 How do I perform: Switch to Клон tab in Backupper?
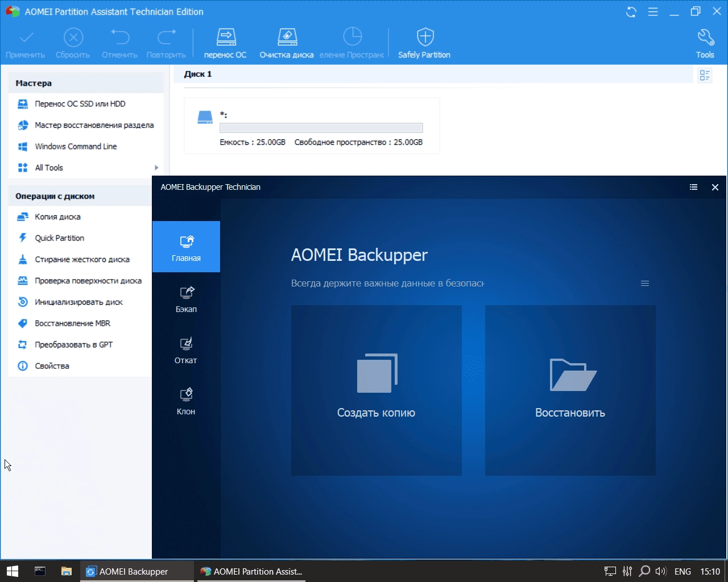[x=186, y=400]
